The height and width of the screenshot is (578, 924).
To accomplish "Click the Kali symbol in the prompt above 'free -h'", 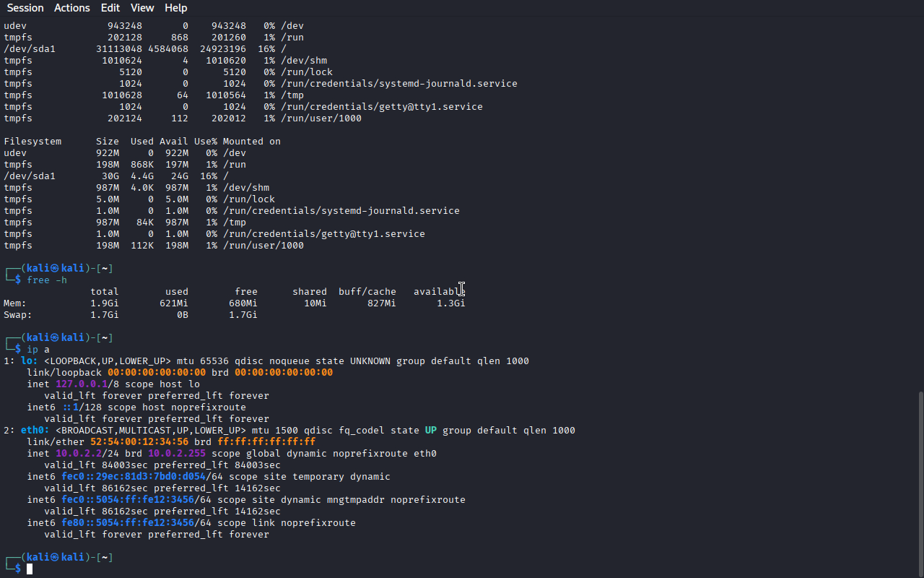I will [x=54, y=269].
